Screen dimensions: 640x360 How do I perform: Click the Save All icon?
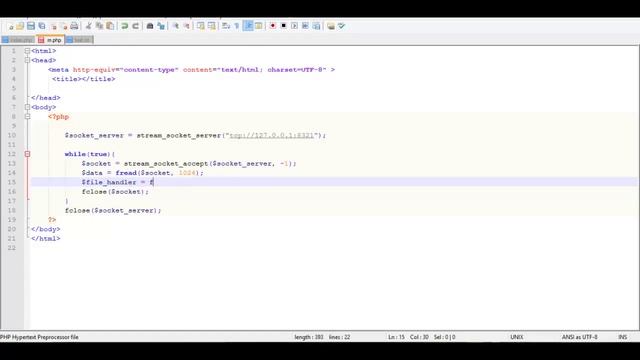tap(42, 26)
